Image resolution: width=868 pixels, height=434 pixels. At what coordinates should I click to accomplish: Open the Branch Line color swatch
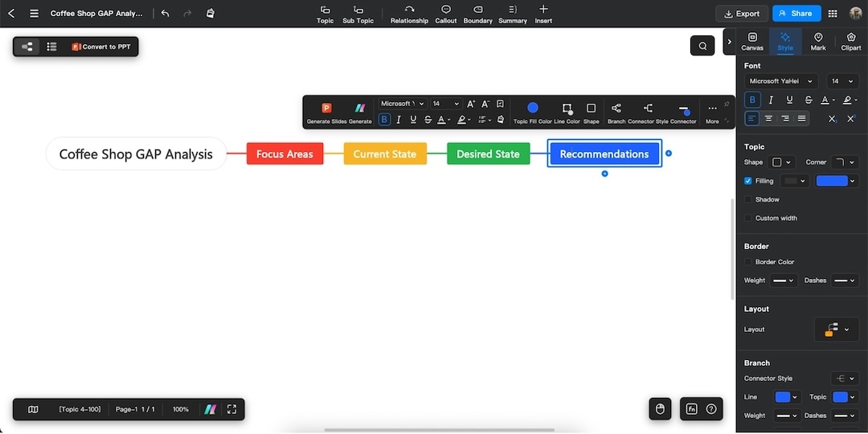[x=786, y=397]
